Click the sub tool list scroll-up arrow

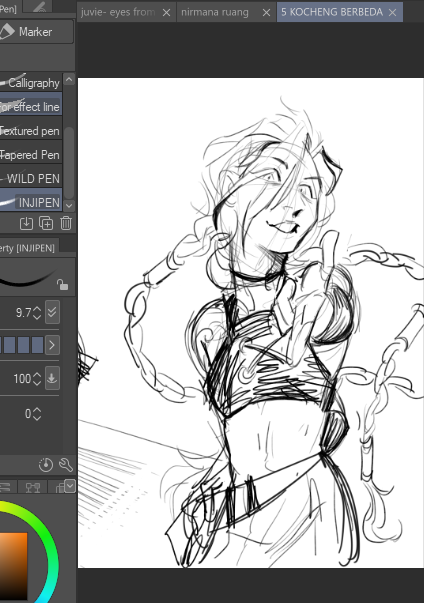pyautogui.click(x=69, y=79)
